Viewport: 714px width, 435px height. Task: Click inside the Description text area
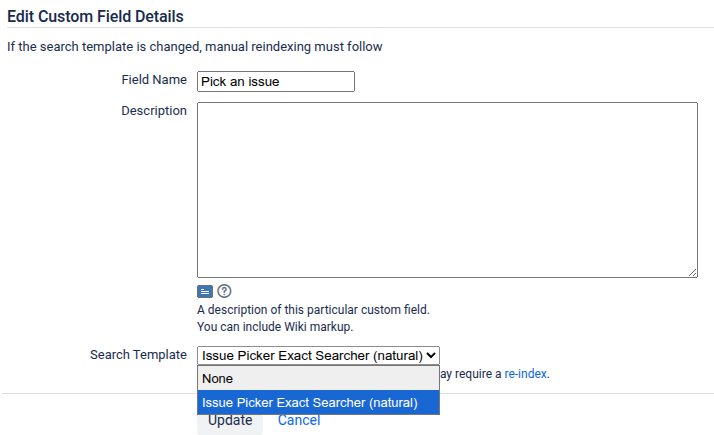click(447, 189)
